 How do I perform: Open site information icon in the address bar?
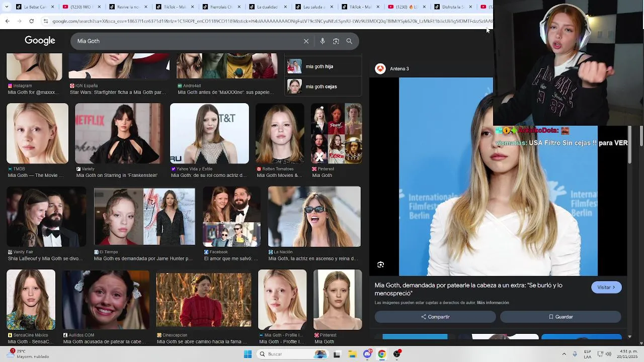[46, 21]
